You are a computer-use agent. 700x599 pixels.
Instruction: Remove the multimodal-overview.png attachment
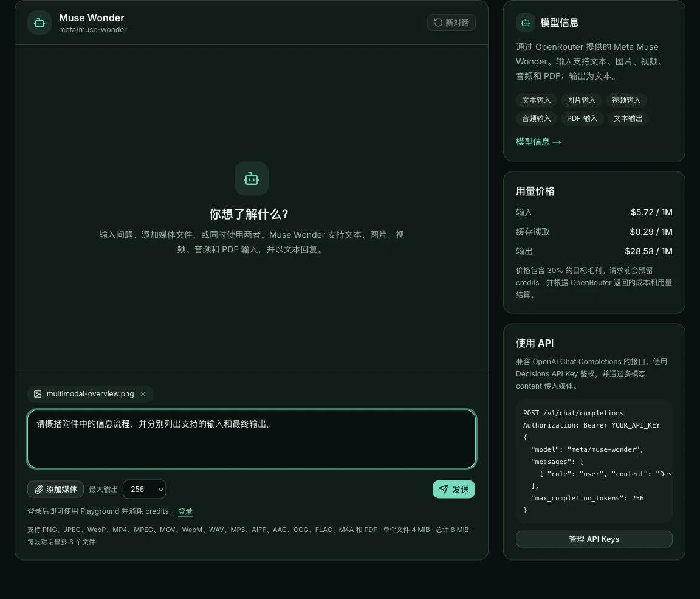tap(143, 394)
